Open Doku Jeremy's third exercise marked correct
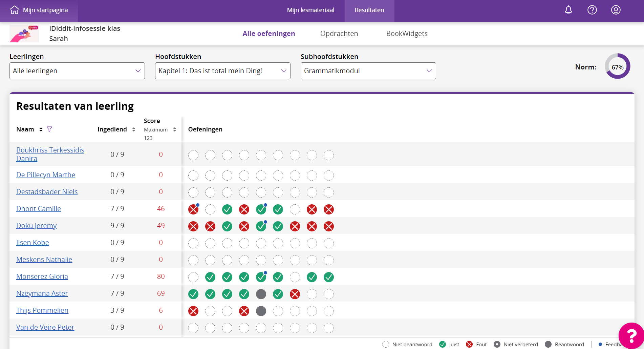This screenshot has height=349, width=644. tap(227, 226)
